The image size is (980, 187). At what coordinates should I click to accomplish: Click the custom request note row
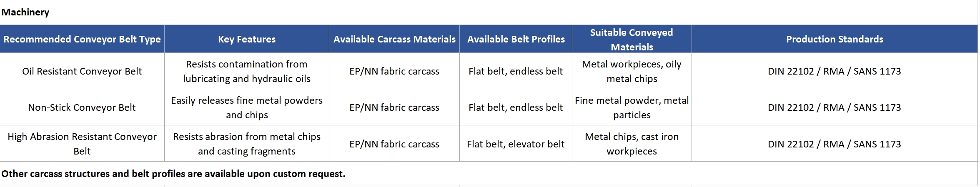[489, 174]
